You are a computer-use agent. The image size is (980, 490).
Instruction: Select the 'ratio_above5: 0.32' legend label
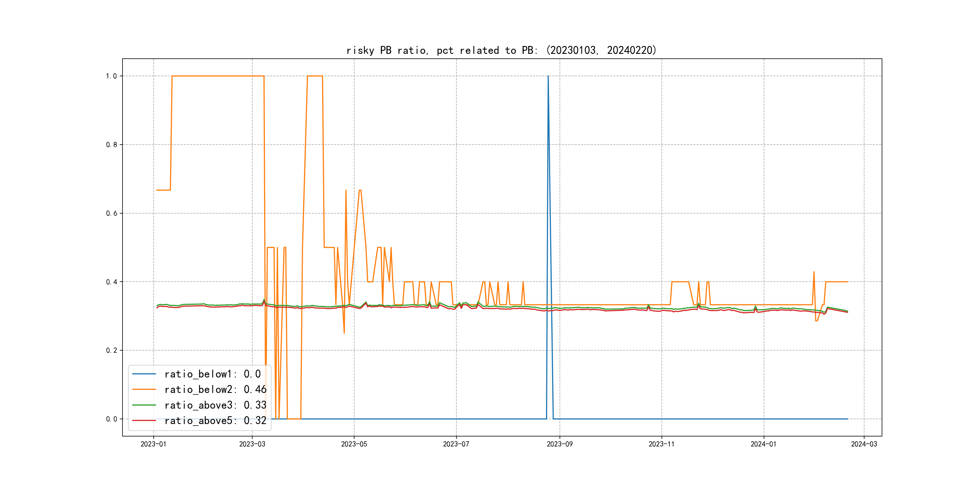coord(215,421)
